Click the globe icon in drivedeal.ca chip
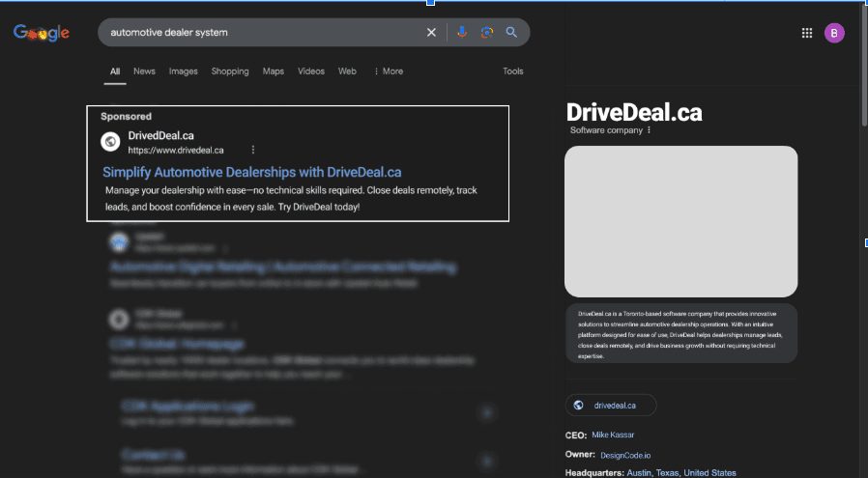868x478 pixels. [x=578, y=405]
